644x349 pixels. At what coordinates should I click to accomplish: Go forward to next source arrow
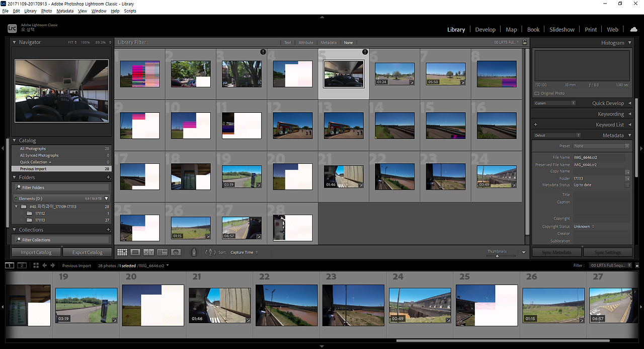tap(53, 265)
